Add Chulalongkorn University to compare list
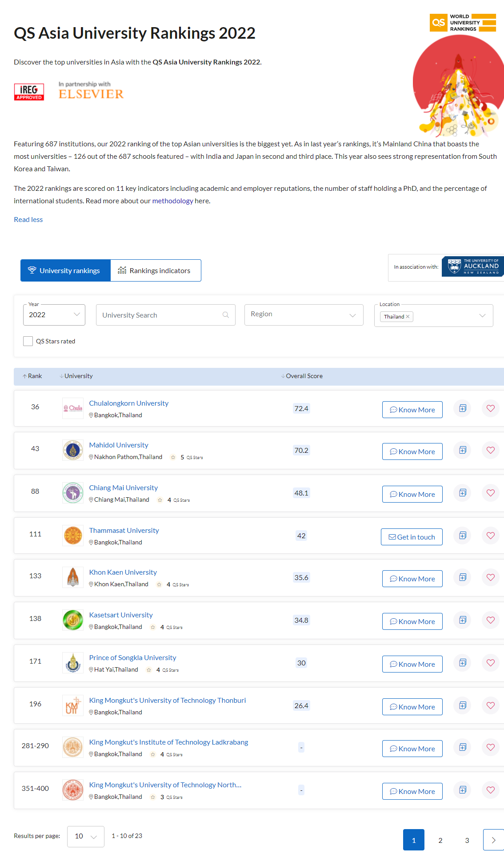Image resolution: width=504 pixels, height=854 pixels. [463, 408]
